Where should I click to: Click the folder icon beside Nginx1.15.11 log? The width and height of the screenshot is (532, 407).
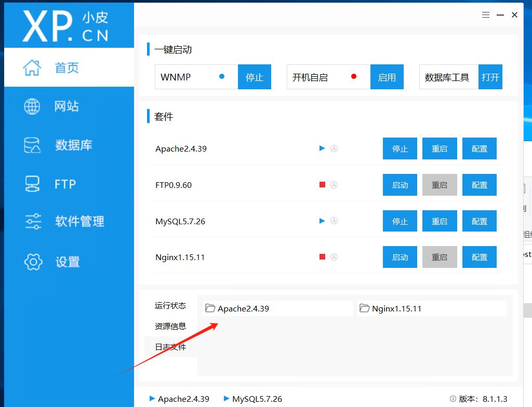[x=364, y=308]
